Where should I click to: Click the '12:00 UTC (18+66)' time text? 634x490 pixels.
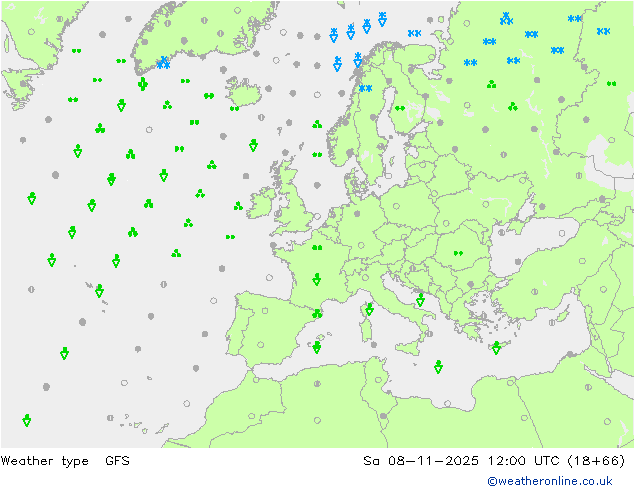[x=556, y=460]
